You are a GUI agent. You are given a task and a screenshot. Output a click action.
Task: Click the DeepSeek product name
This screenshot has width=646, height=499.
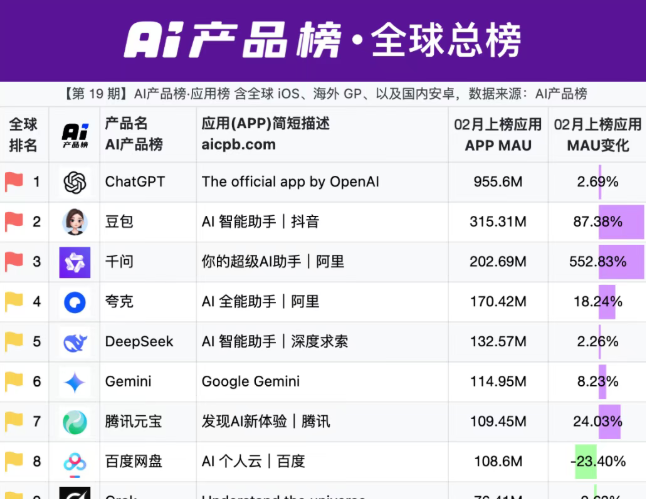139,342
